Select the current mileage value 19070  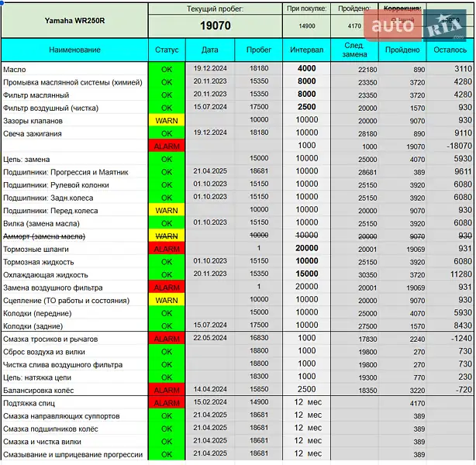(214, 26)
